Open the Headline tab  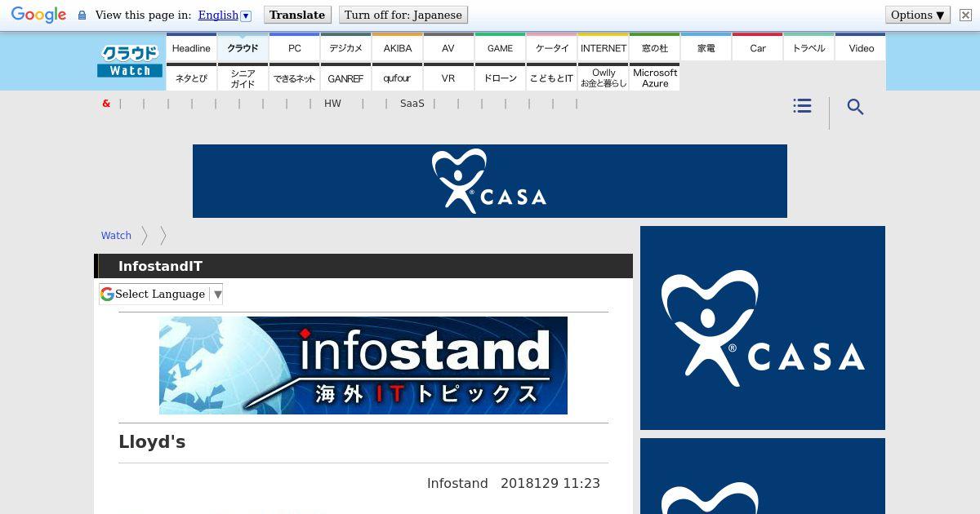pyautogui.click(x=191, y=47)
